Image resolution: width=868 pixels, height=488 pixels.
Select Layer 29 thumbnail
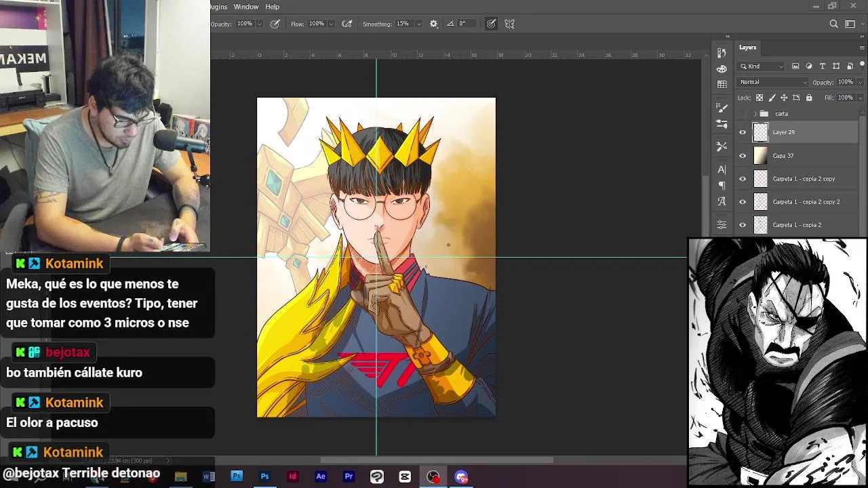pos(760,133)
